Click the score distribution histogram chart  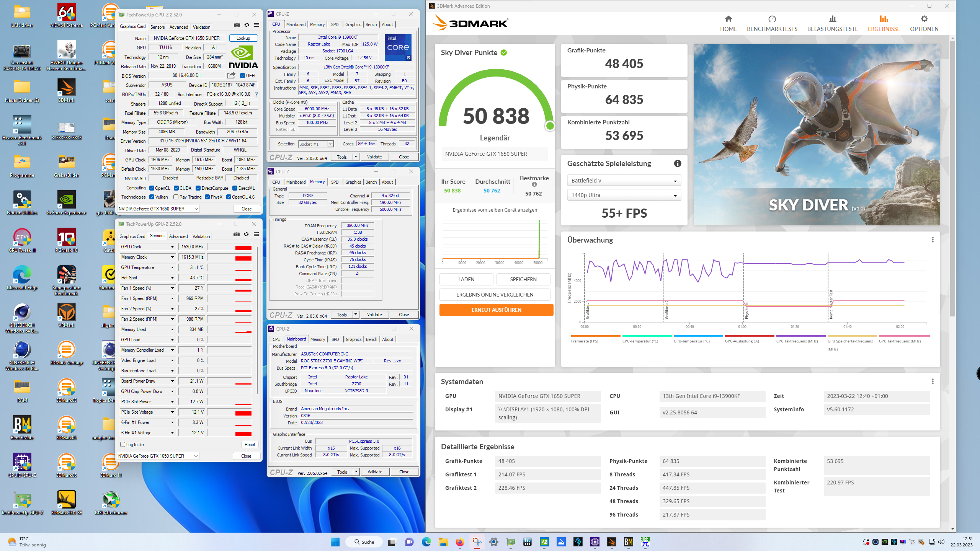tap(495, 242)
